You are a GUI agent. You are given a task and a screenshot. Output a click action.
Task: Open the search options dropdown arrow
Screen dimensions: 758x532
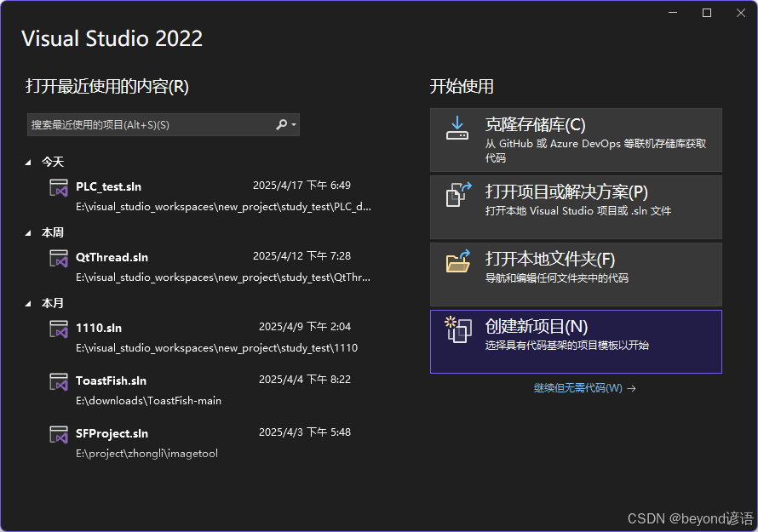[294, 124]
